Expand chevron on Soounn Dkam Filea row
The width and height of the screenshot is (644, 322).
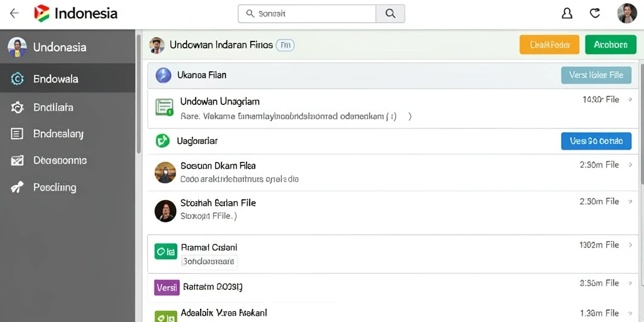[630, 165]
